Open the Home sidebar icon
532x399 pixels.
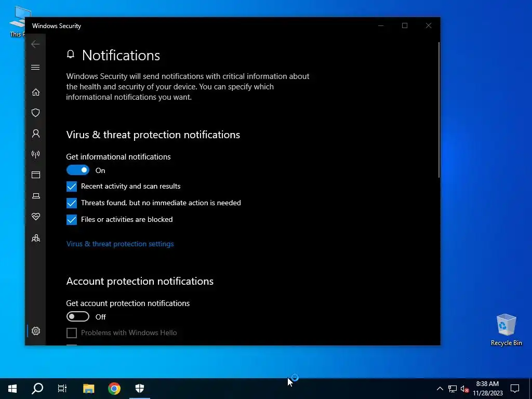(36, 92)
